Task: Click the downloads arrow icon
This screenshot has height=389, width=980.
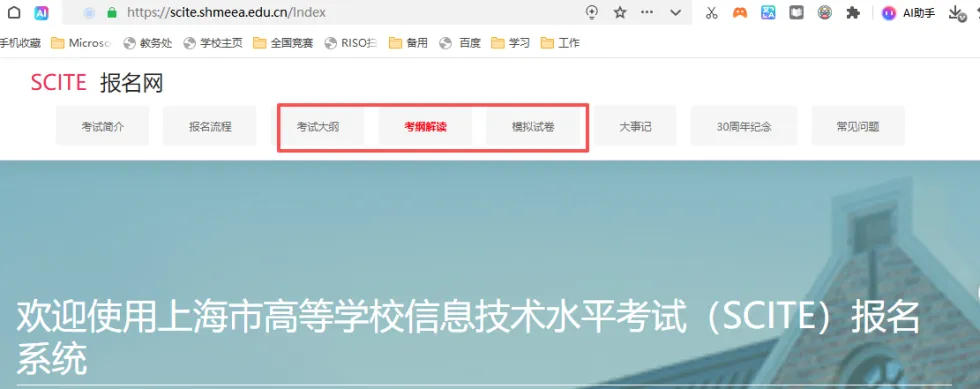Action: point(956,13)
